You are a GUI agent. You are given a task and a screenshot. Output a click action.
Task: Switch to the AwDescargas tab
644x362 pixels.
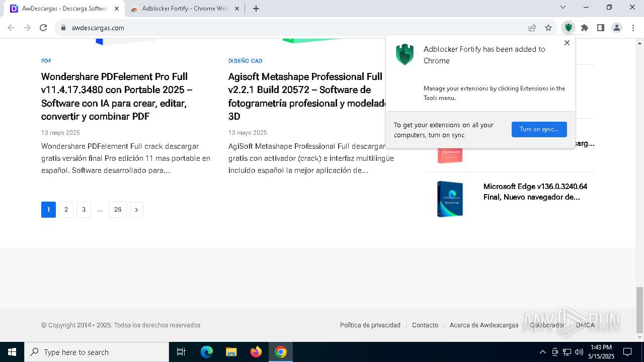click(64, 9)
